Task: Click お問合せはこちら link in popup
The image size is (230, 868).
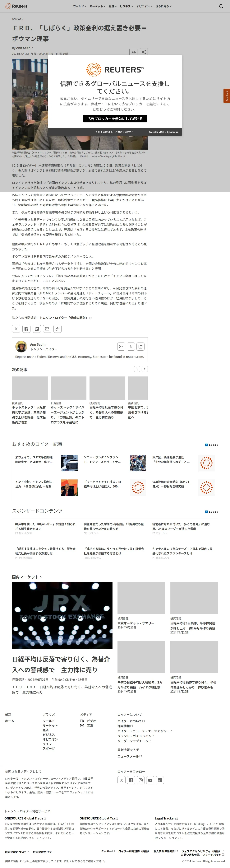Action: click(124, 132)
